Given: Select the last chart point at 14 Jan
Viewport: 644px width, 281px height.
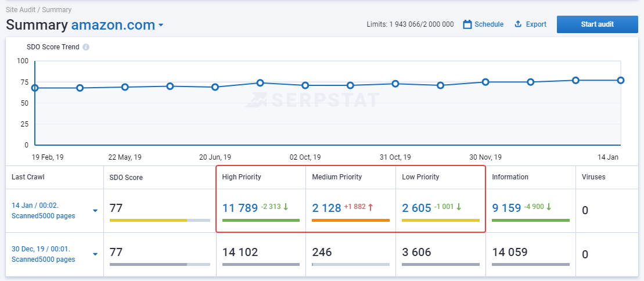Looking at the screenshot, I should (x=621, y=80).
